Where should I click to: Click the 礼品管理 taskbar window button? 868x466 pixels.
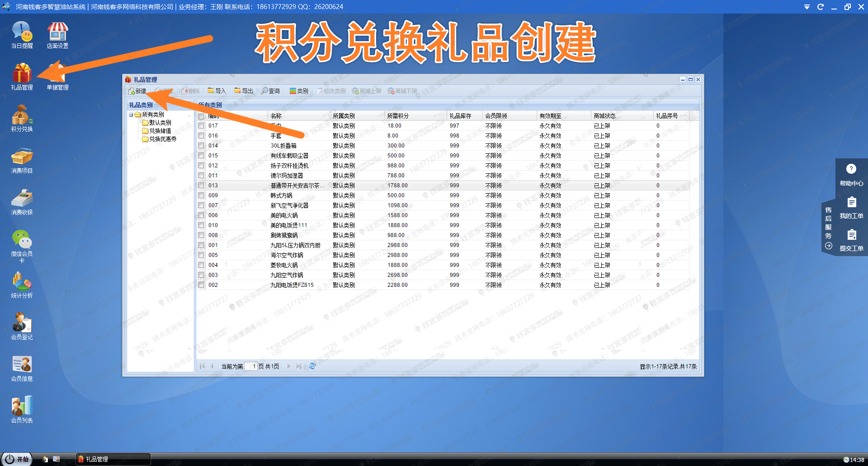(113, 459)
